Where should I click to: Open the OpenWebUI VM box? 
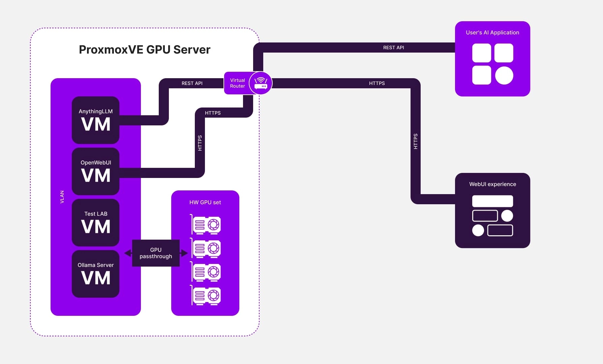coord(95,172)
